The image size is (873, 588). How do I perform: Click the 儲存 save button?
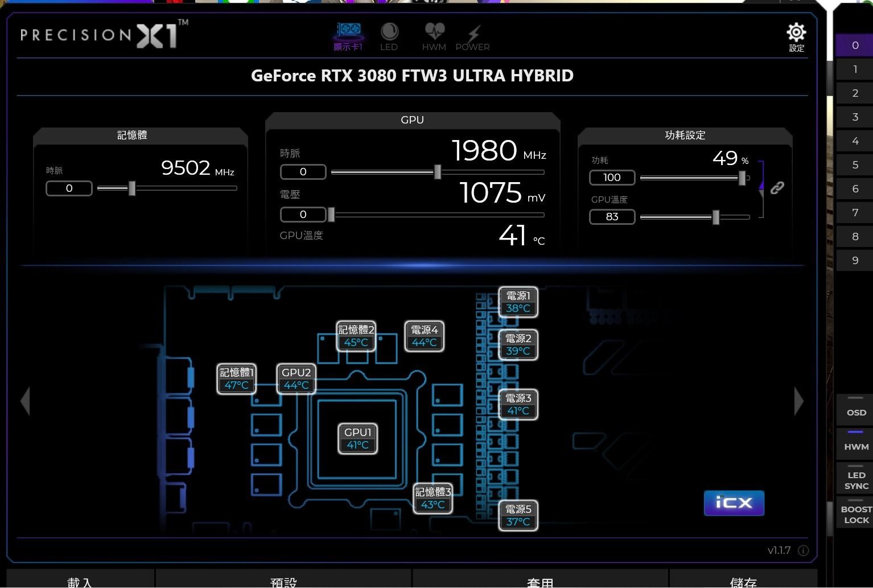[743, 578]
